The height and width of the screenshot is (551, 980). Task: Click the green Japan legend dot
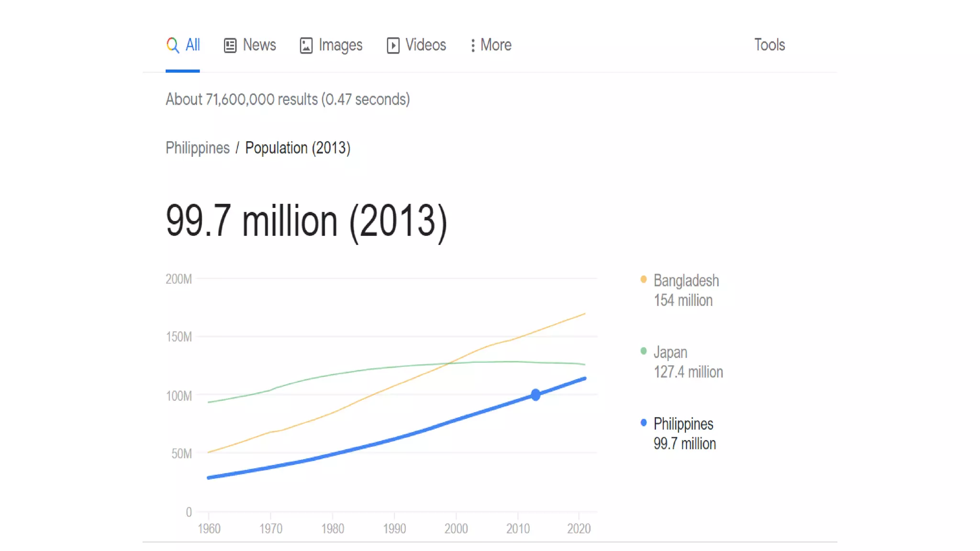pos(644,351)
